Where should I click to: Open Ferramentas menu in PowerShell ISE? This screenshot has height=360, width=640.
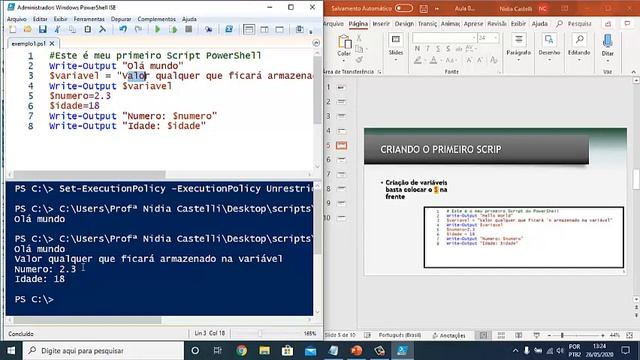pyautogui.click(x=89, y=19)
